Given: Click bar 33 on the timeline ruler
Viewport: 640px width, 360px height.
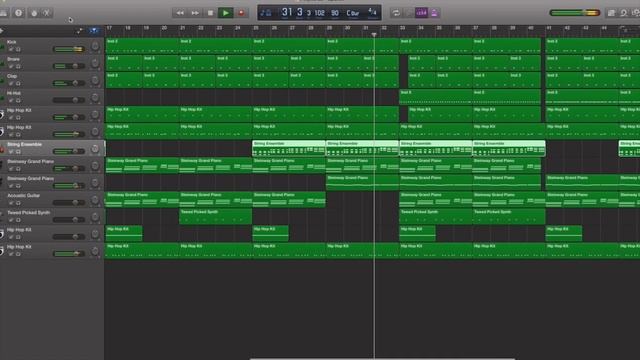Looking at the screenshot, I should [x=402, y=28].
